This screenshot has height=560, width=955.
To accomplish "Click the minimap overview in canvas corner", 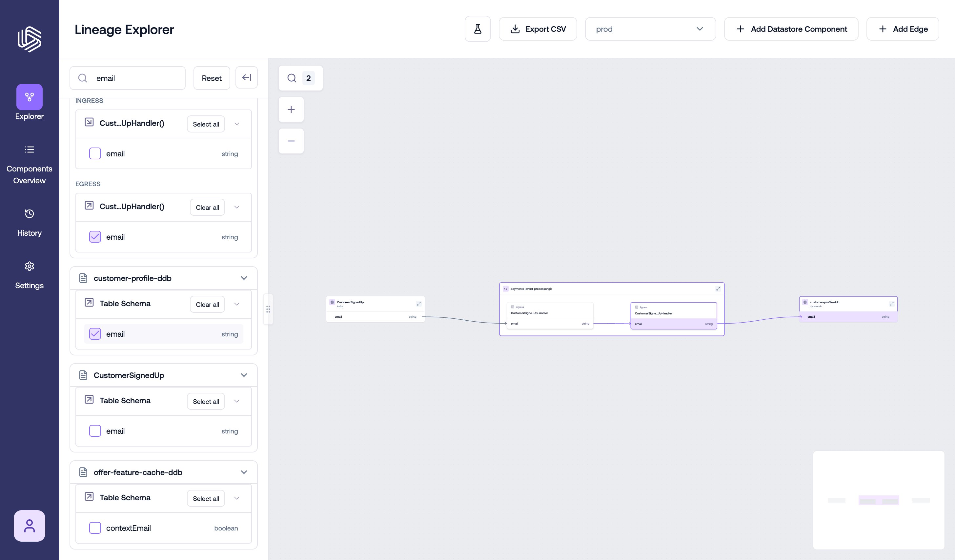I will pyautogui.click(x=879, y=500).
